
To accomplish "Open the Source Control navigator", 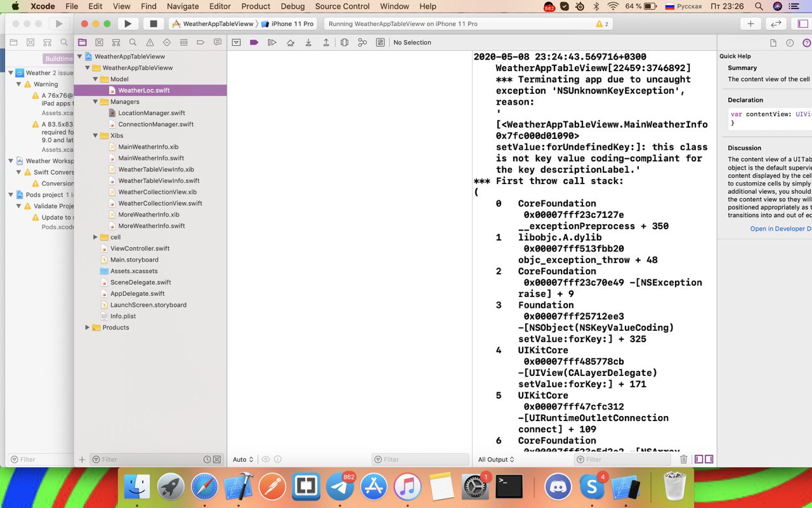I will click(x=99, y=43).
